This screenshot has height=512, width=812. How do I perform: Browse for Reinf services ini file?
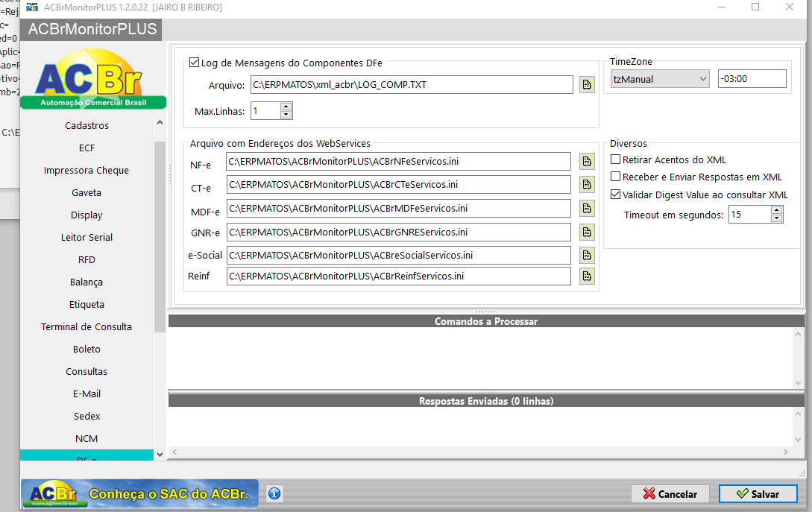[x=587, y=276]
